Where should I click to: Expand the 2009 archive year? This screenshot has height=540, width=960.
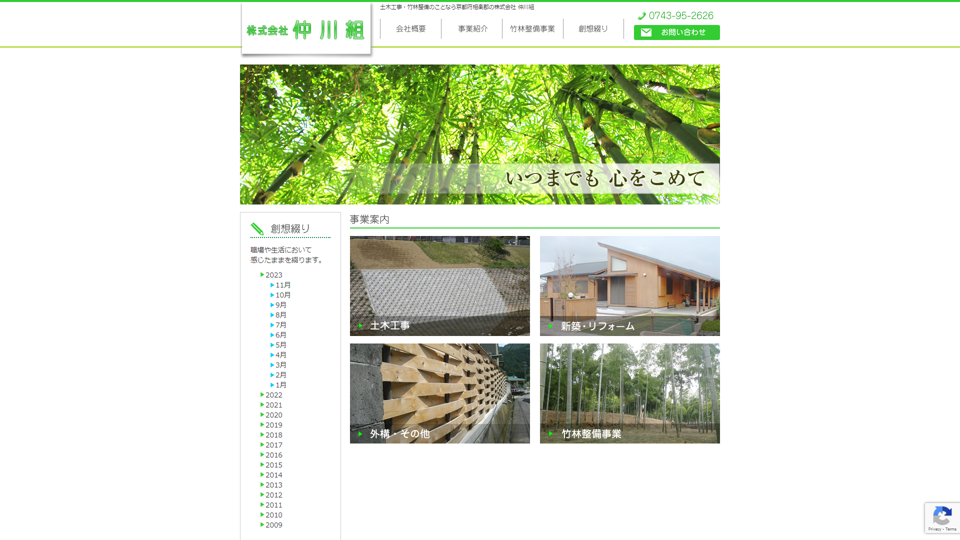click(x=262, y=525)
